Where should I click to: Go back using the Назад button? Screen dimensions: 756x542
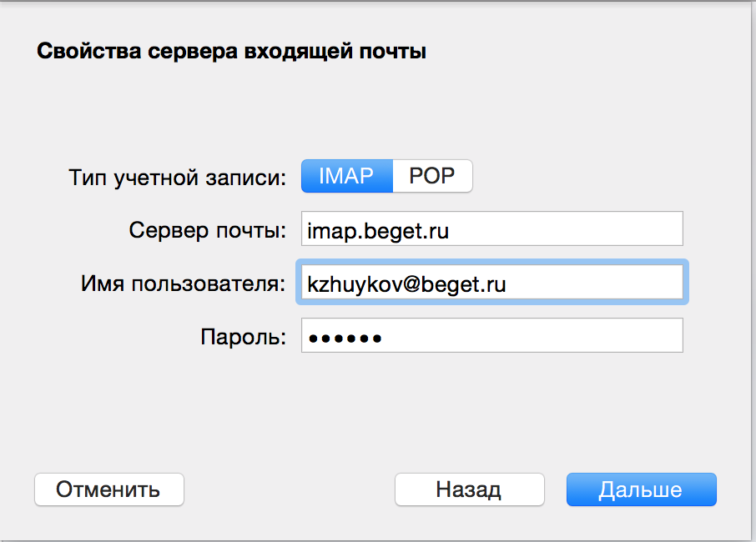[469, 489]
